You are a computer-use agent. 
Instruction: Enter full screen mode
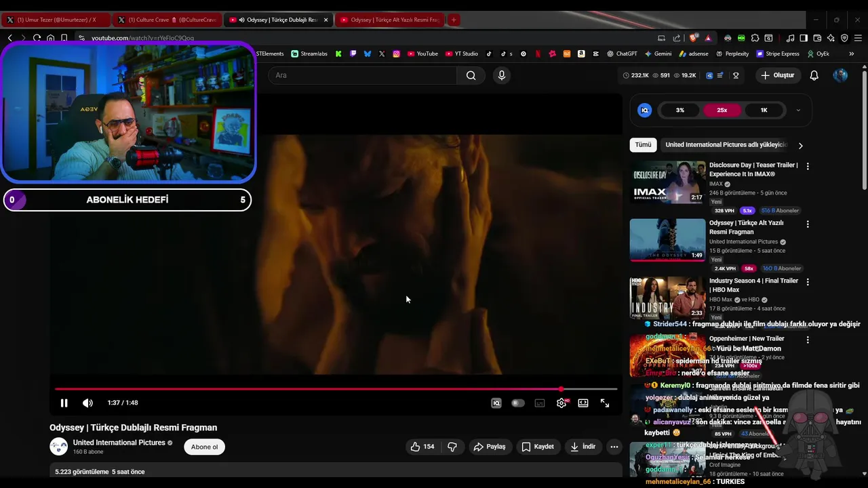605,403
